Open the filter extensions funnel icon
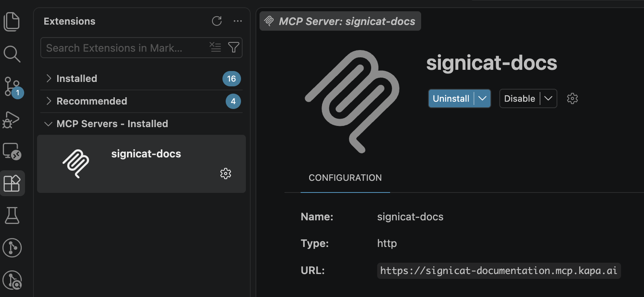 click(233, 47)
